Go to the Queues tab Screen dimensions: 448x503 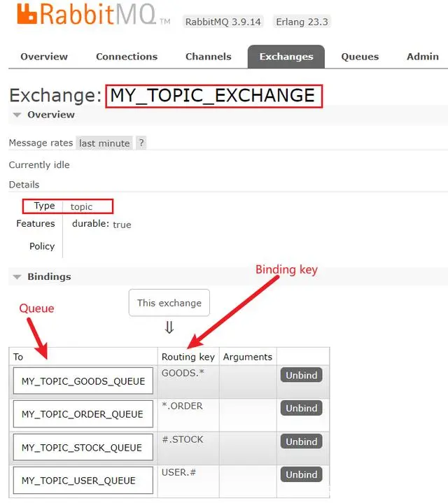point(360,57)
